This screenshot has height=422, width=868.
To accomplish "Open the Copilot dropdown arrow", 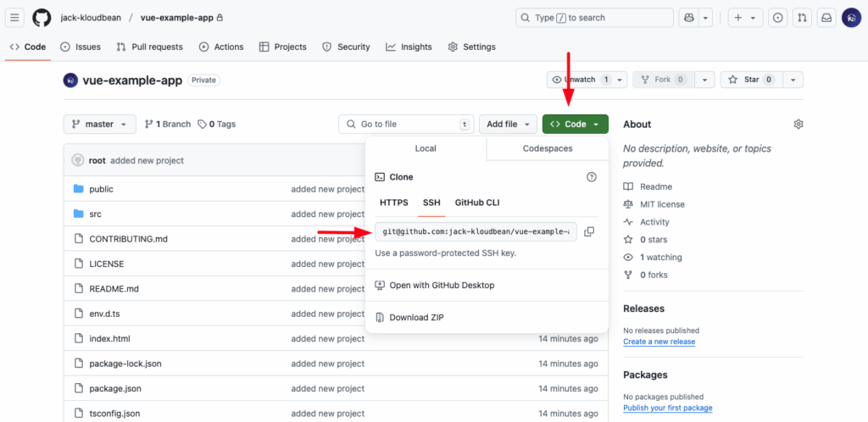I will (705, 18).
